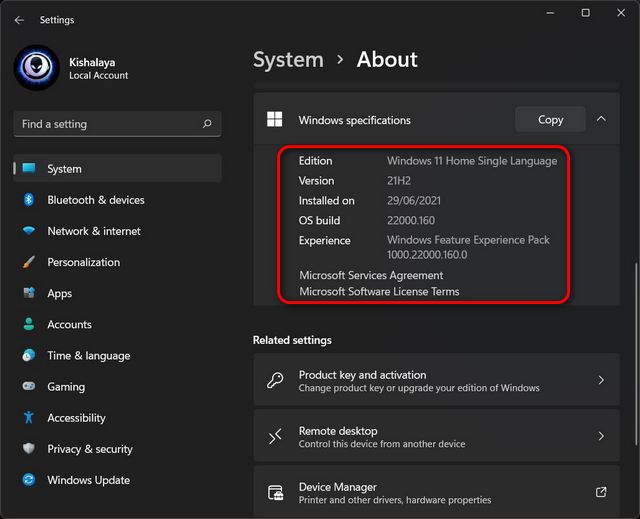Select the 29/06/2021 installed date

pos(414,200)
